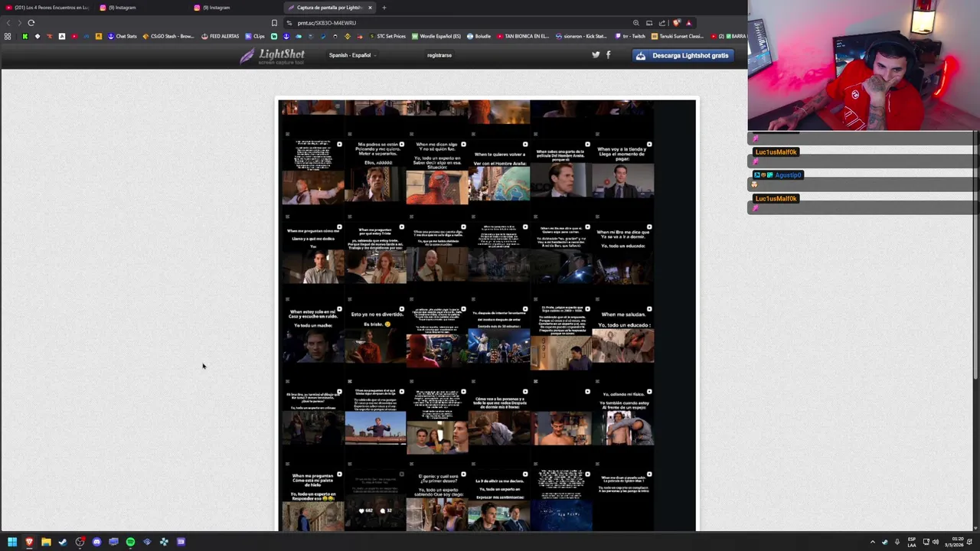Click first Luc1usMalf0k chat username
The width and height of the screenshot is (980, 551).
[x=776, y=152]
